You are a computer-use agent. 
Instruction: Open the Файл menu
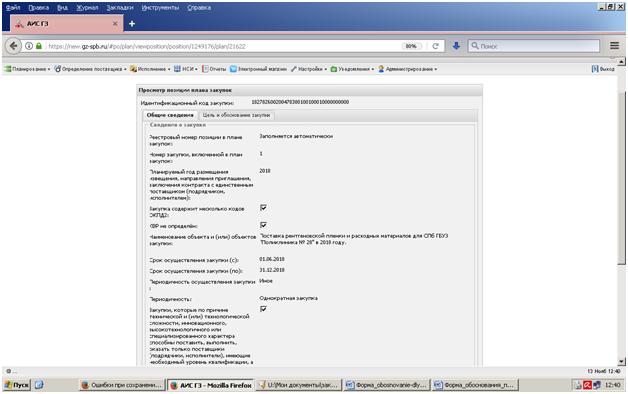[x=13, y=8]
